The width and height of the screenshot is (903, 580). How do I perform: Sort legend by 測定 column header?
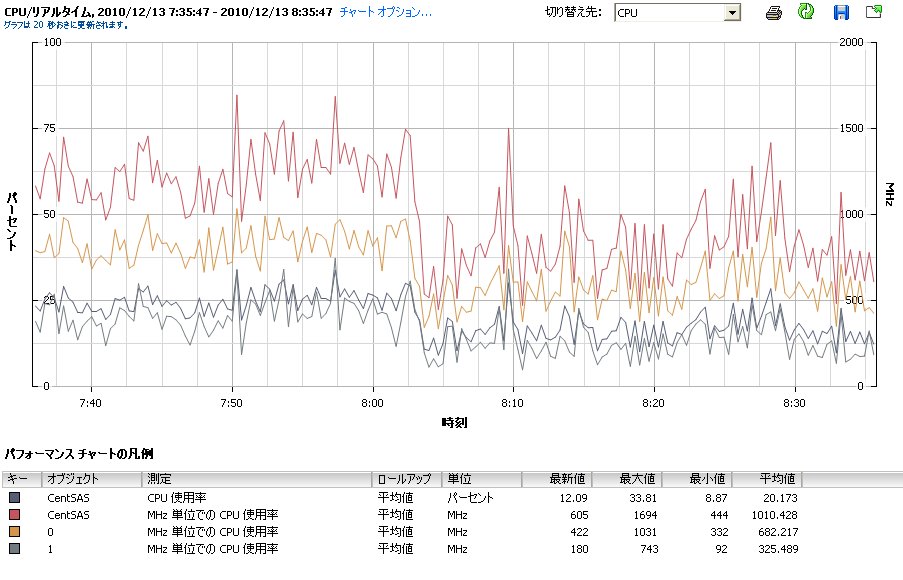(x=257, y=479)
